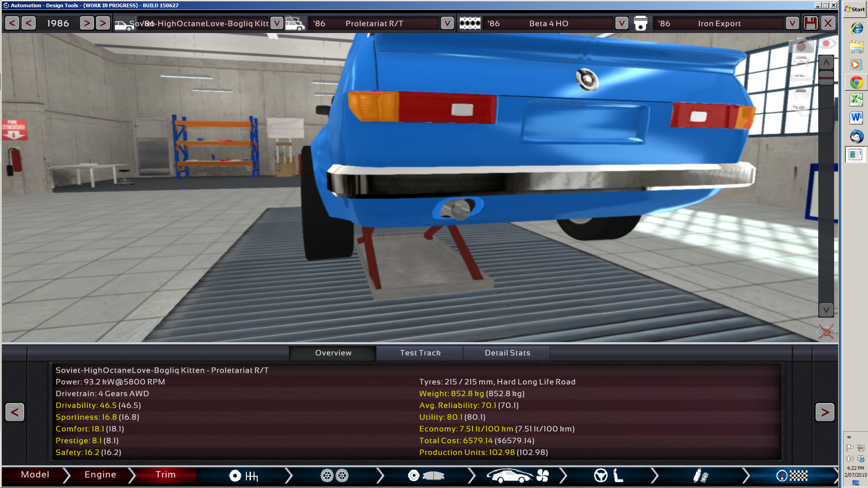Screen dimensions: 868x488
Task: Toggle the eye visibility icon
Action: (826, 43)
